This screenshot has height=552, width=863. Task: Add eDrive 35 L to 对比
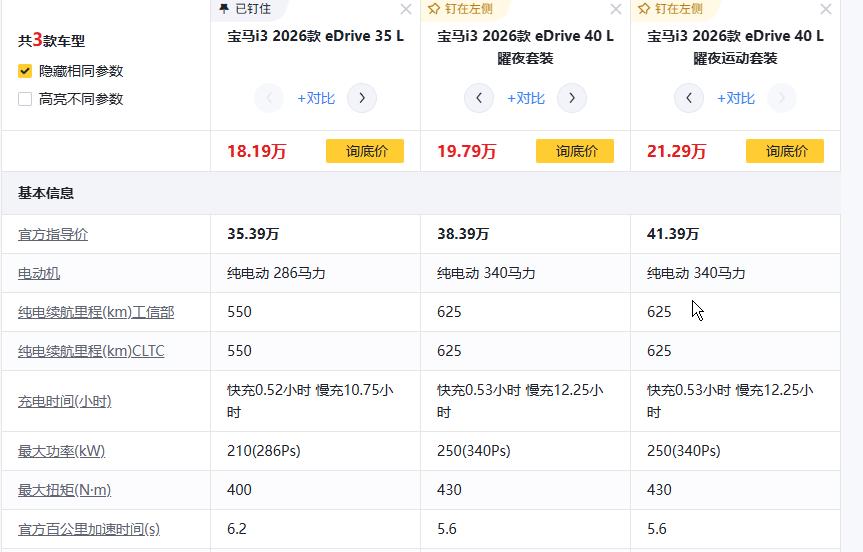pyautogui.click(x=316, y=98)
